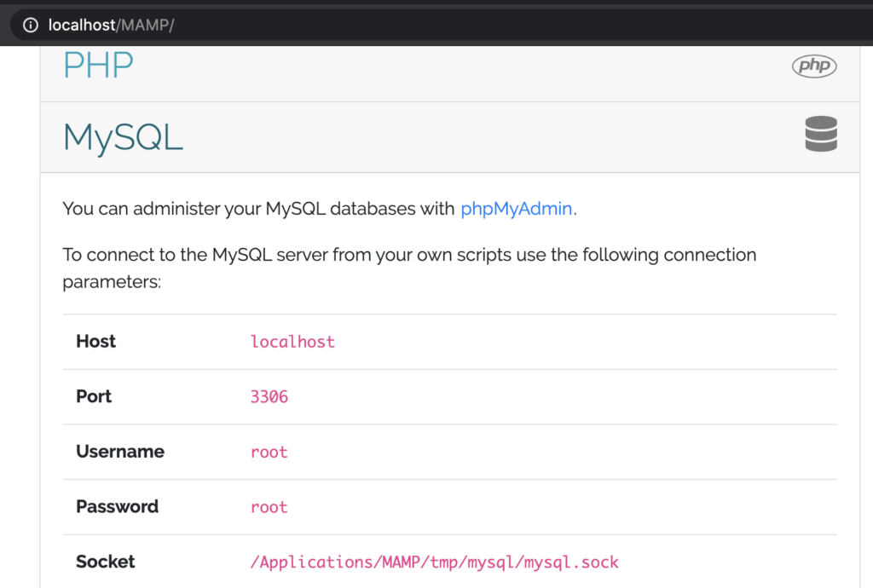Select the Host value localhost
Screen dimensions: 873x588
coord(292,342)
